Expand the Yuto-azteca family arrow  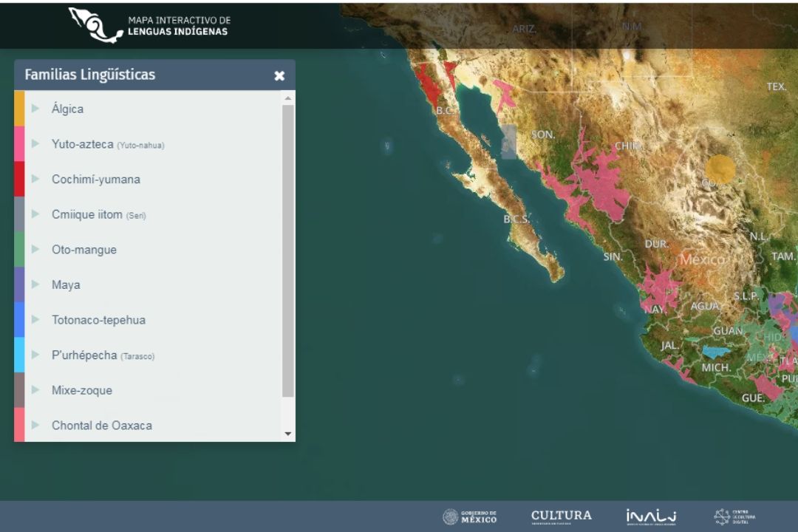[x=35, y=144]
